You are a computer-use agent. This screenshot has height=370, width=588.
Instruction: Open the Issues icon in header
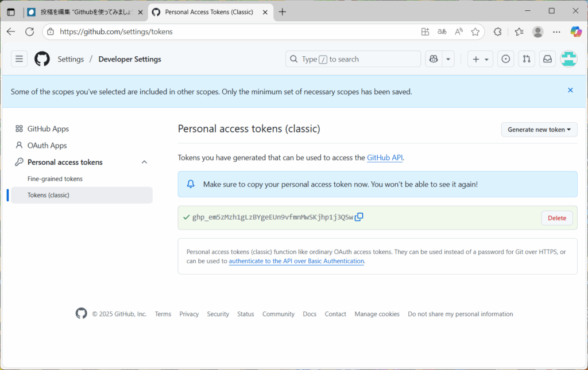tap(505, 59)
